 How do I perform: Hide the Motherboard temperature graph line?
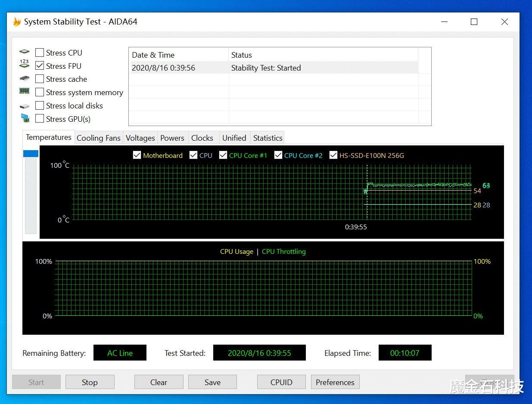pos(137,155)
